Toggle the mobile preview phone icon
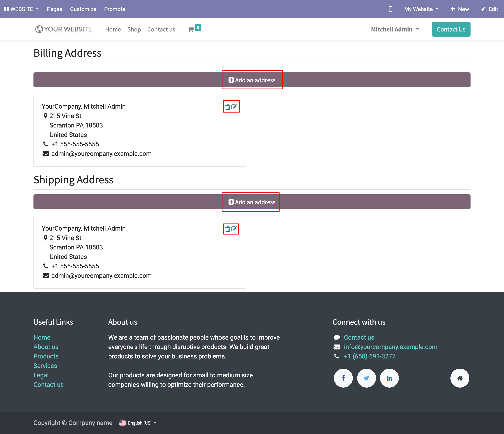This screenshot has height=434, width=504. tap(391, 9)
